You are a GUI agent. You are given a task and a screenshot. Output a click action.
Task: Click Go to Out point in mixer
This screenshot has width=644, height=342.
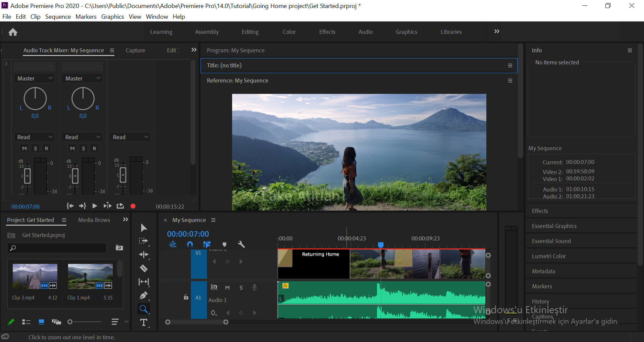[x=83, y=206]
